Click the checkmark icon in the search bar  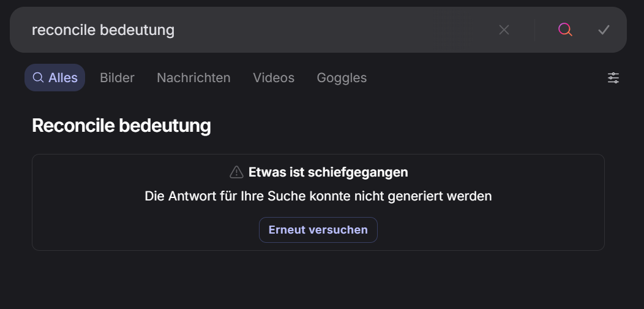tap(604, 29)
